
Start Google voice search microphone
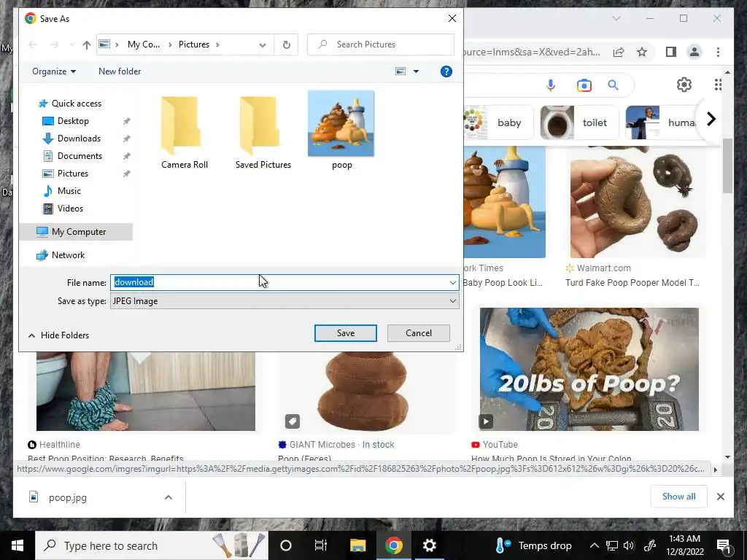click(551, 85)
